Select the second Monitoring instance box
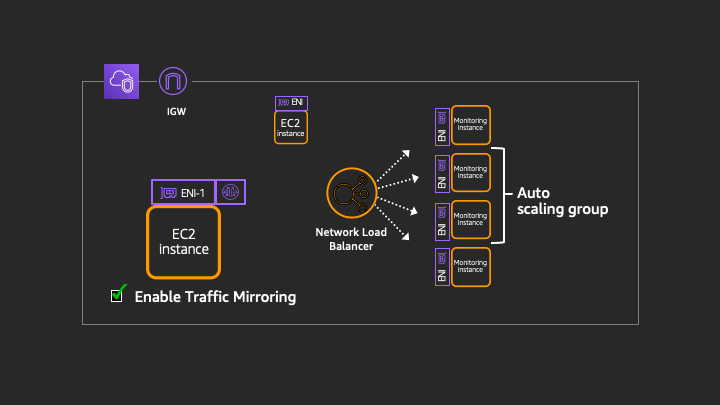The image size is (720, 405). click(x=471, y=172)
